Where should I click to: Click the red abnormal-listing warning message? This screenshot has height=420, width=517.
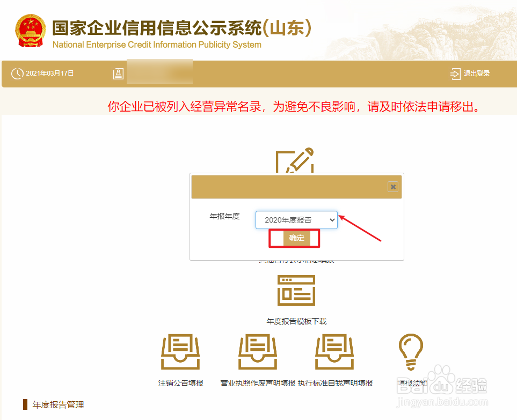(258, 106)
